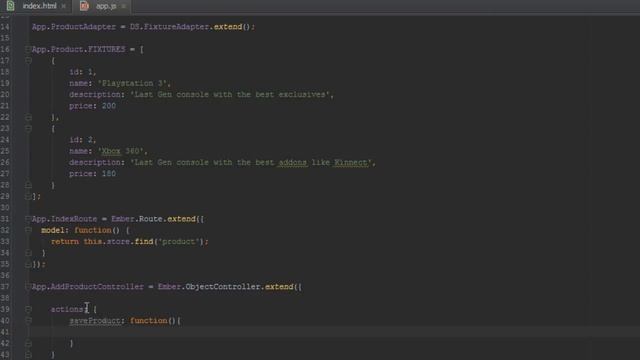Switch to the app.js tab
The width and height of the screenshot is (640, 360).
(x=106, y=6)
